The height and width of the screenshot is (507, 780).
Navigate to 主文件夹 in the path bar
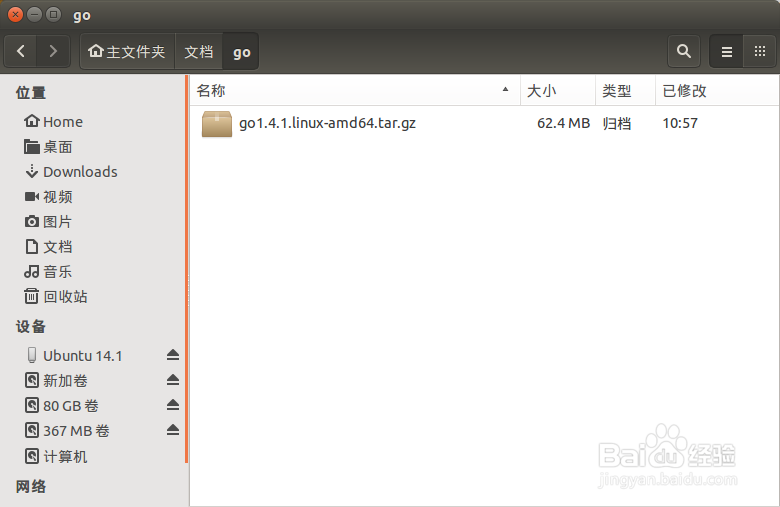[127, 51]
